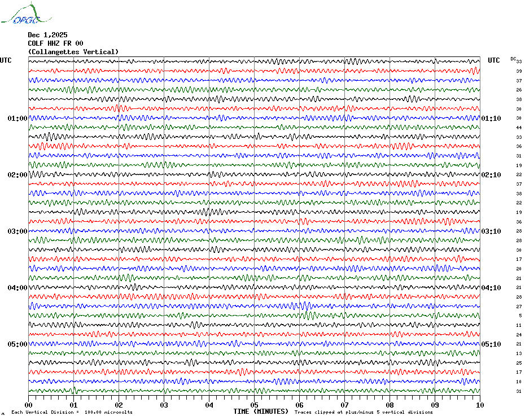Click minute marker 06 on time axis
Image resolution: width=525 pixels, height=420 pixels.
pyautogui.click(x=299, y=405)
